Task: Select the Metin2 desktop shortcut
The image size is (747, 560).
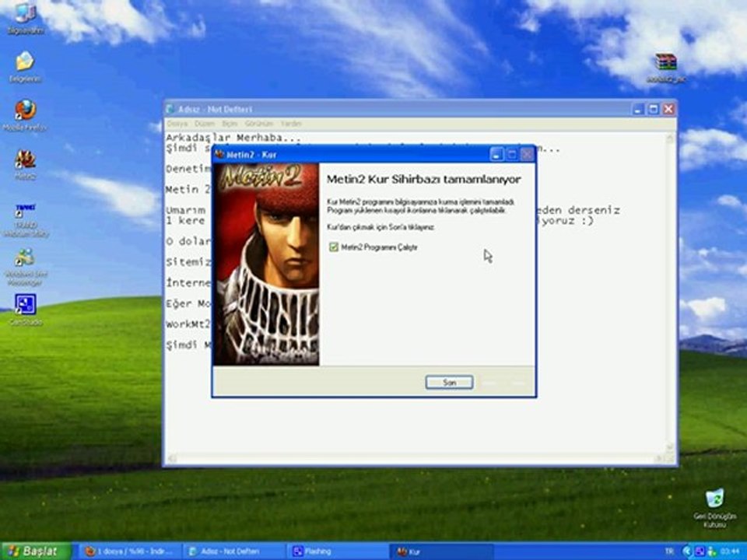Action: pos(25,164)
